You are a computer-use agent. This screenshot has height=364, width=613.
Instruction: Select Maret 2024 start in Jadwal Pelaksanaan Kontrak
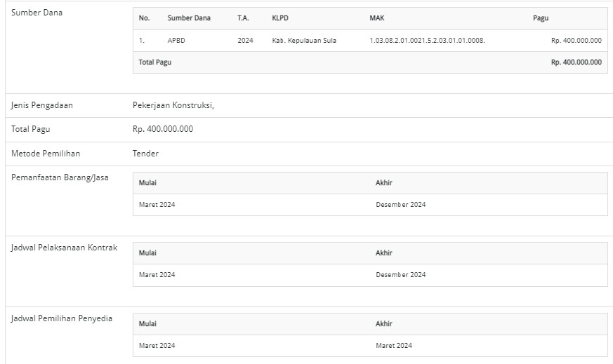pyautogui.click(x=157, y=275)
